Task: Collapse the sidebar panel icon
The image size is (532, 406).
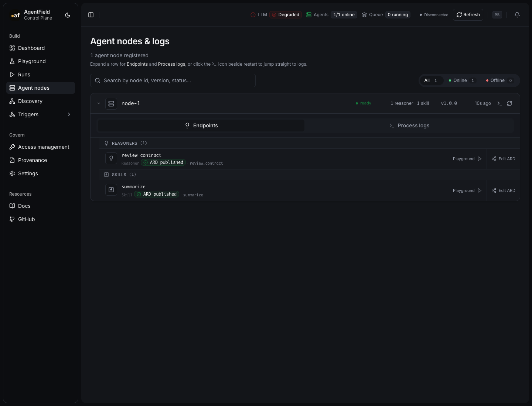Action: tap(91, 15)
